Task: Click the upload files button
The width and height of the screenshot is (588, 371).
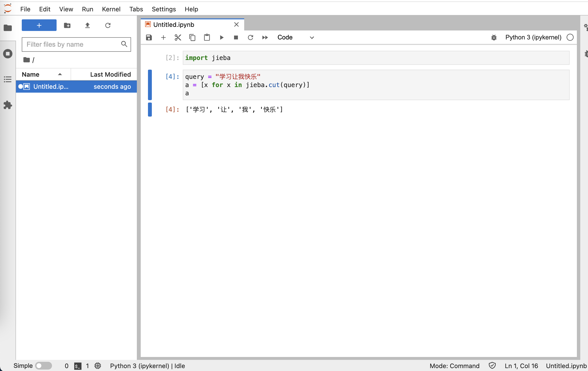Action: coord(87,26)
